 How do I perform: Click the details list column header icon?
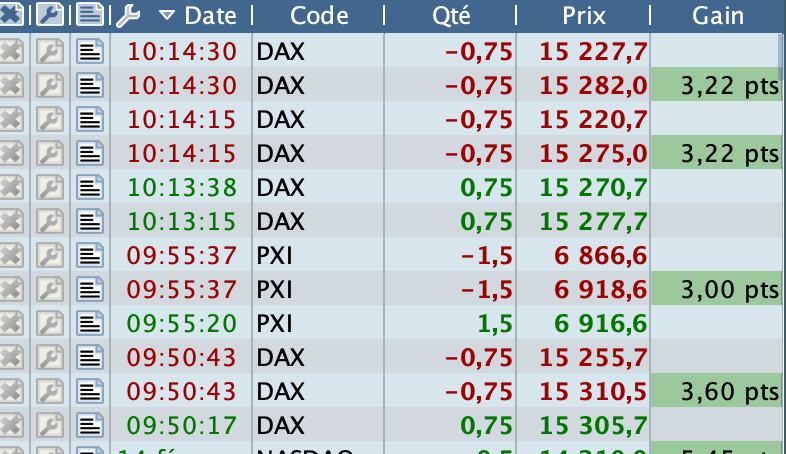tap(91, 15)
